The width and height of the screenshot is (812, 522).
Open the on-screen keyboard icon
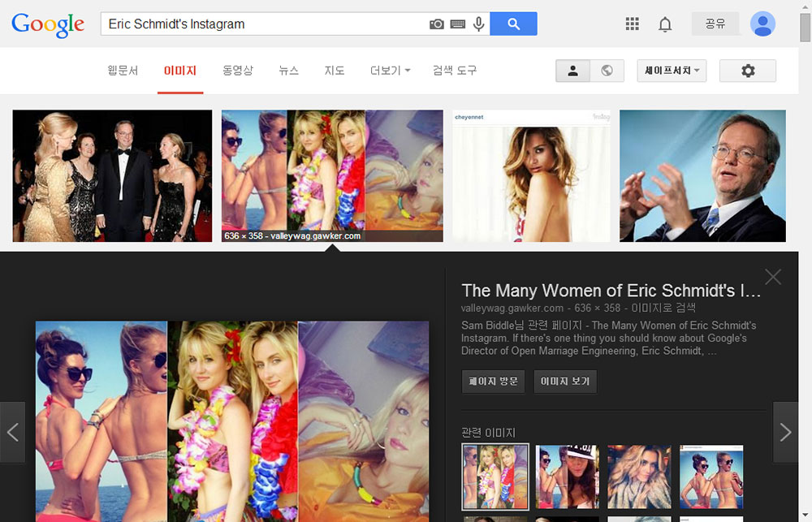click(x=458, y=24)
